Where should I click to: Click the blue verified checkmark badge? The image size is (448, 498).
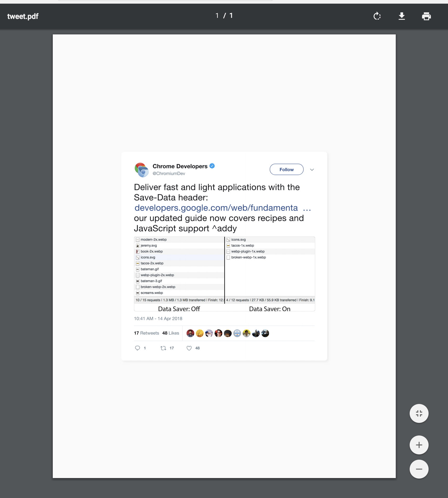pos(212,166)
